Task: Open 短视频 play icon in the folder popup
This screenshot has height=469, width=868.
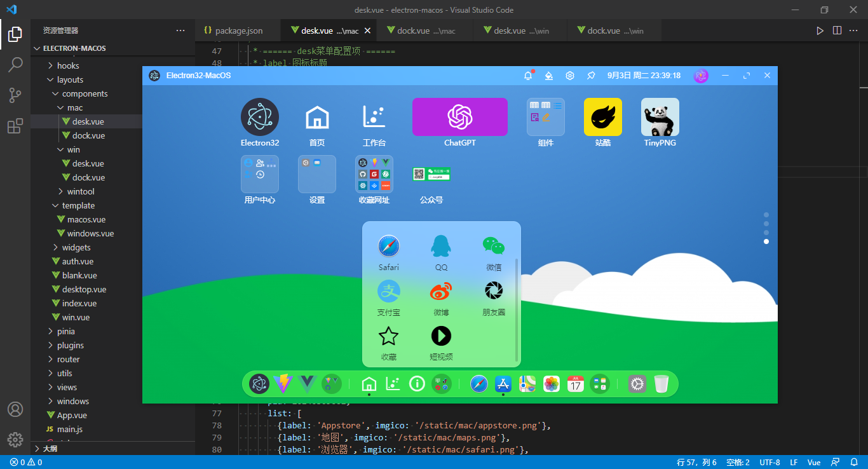Action: click(x=441, y=336)
